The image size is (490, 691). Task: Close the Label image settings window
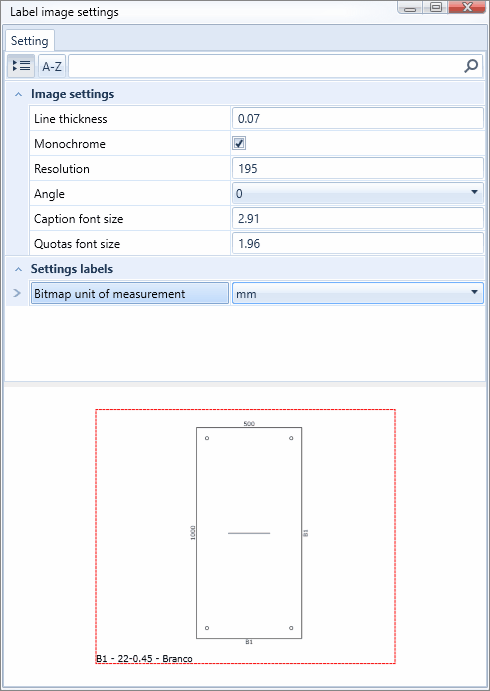[468, 7]
